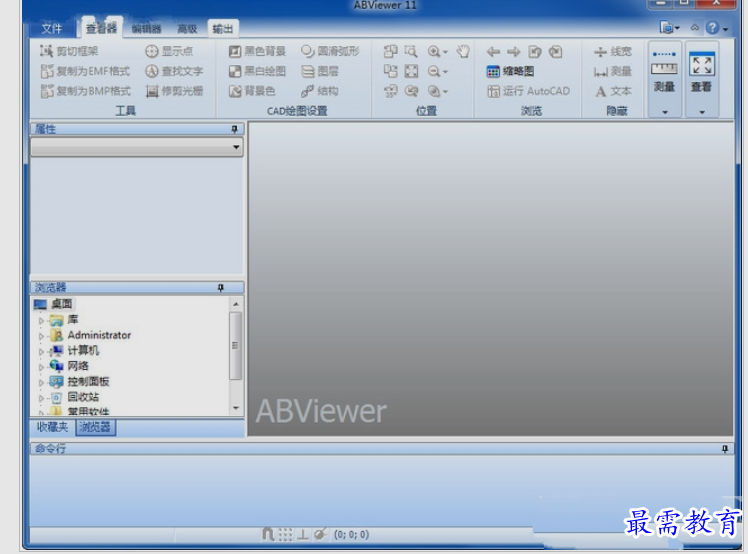Toggle snap magnet icon in status bar

(268, 534)
